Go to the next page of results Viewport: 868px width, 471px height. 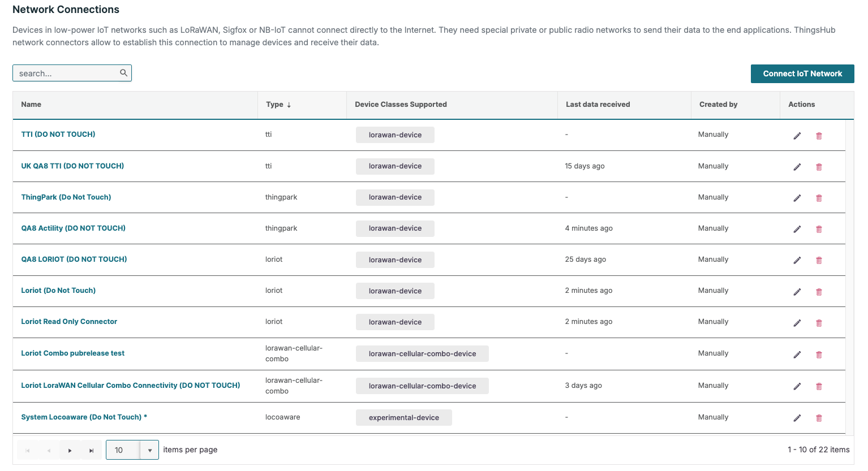point(70,451)
